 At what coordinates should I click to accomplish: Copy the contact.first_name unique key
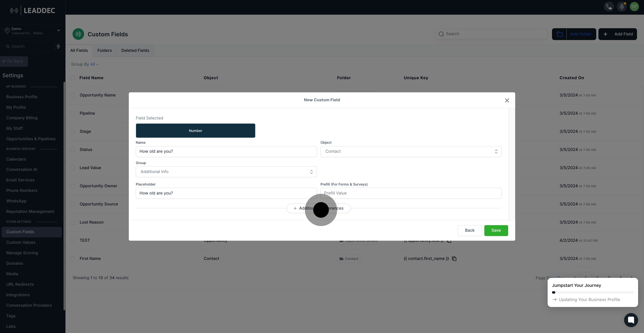[x=454, y=259]
